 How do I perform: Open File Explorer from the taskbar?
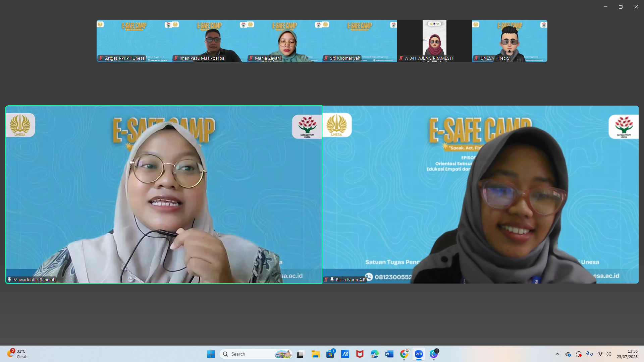pos(315,354)
